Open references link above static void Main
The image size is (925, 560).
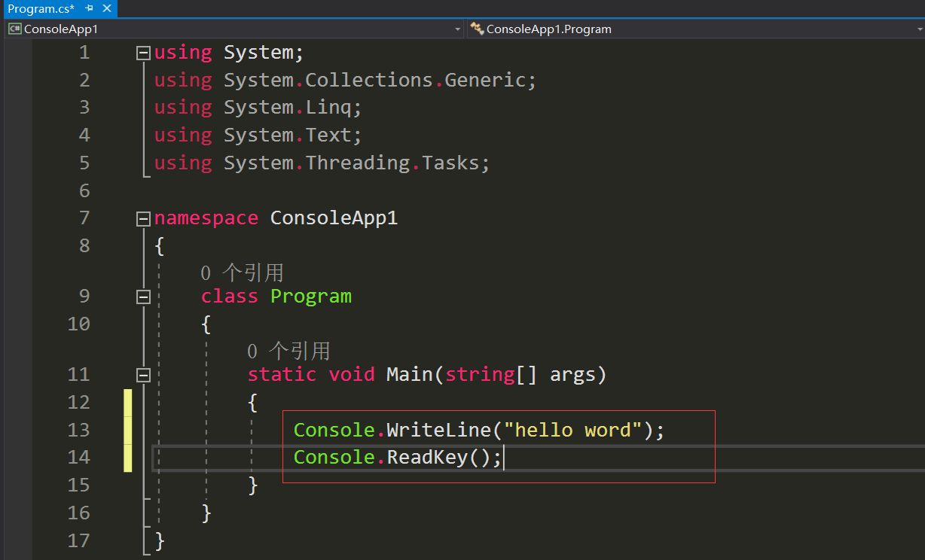pos(288,351)
